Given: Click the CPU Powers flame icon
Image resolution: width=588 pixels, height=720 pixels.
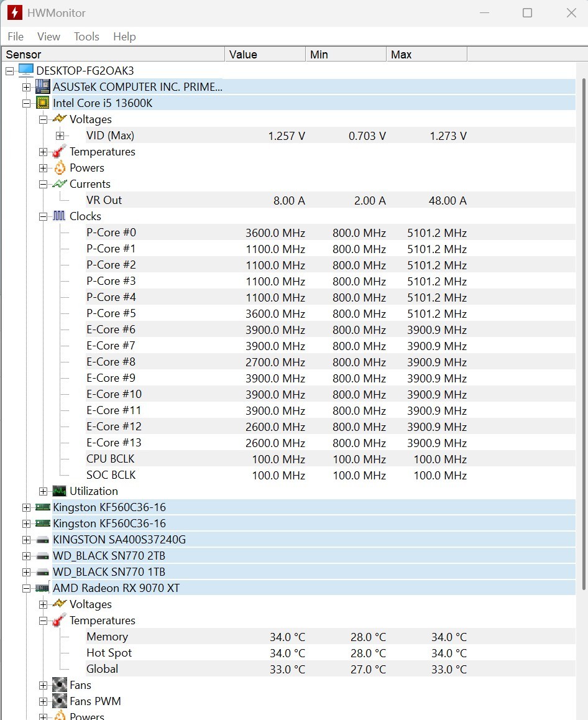Looking at the screenshot, I should (x=60, y=167).
